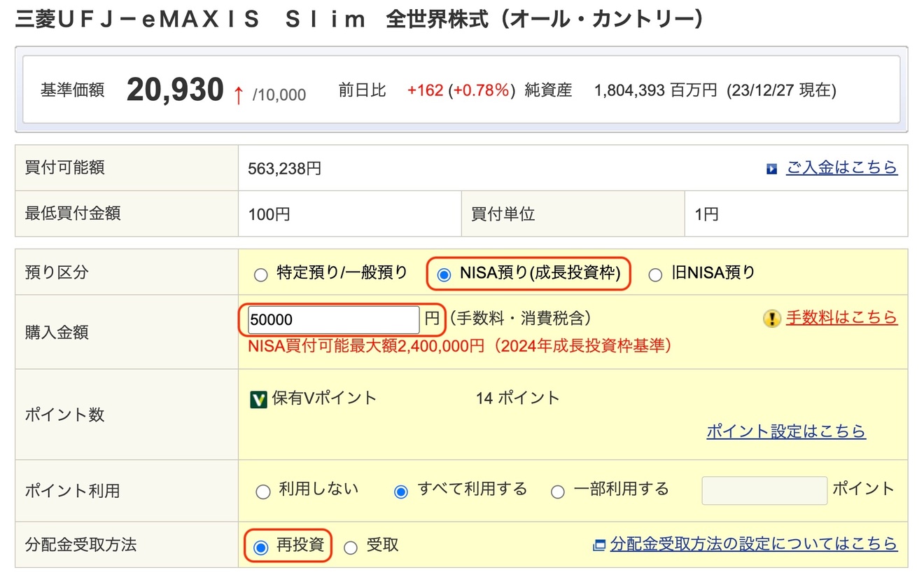Screen dimensions: 924x584
Task: Choose 旧NISA預り radio button
Action: pos(655,275)
